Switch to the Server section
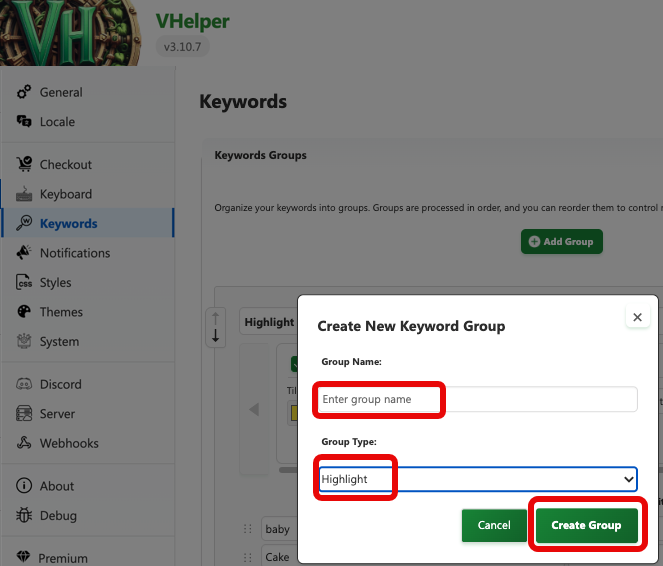Screen dimensions: 663x566 [x=57, y=414]
